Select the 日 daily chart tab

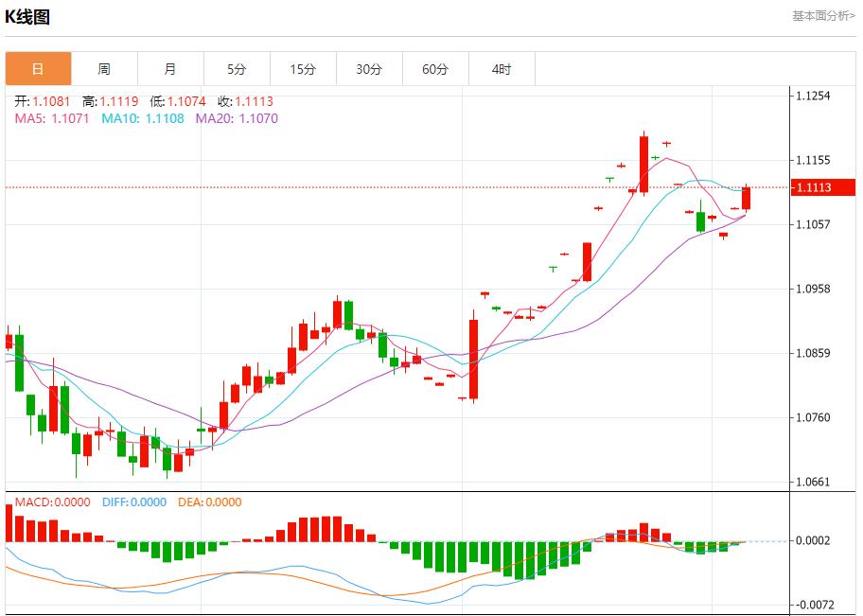(38, 69)
